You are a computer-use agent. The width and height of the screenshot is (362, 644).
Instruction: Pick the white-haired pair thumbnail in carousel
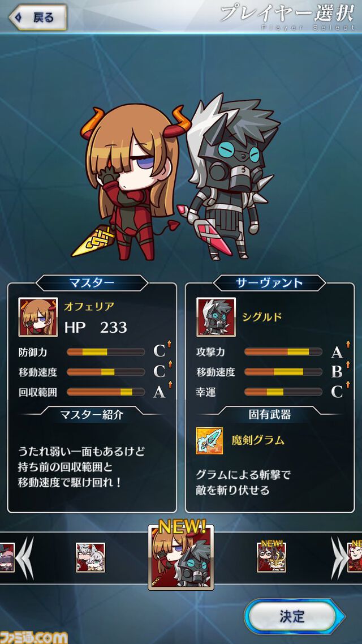pos(90,557)
